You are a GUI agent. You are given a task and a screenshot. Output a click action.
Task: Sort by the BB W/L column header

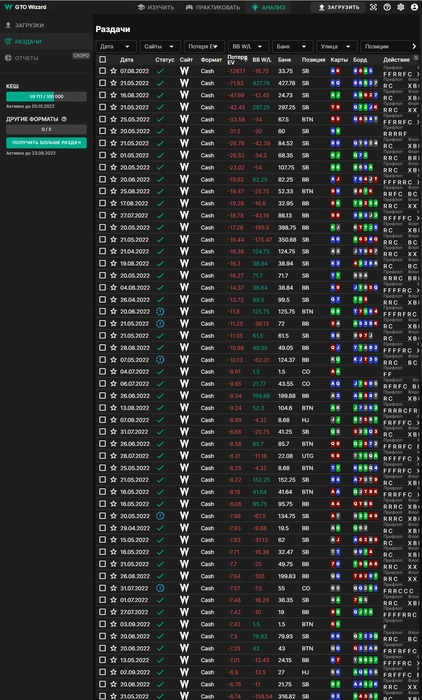coord(262,59)
